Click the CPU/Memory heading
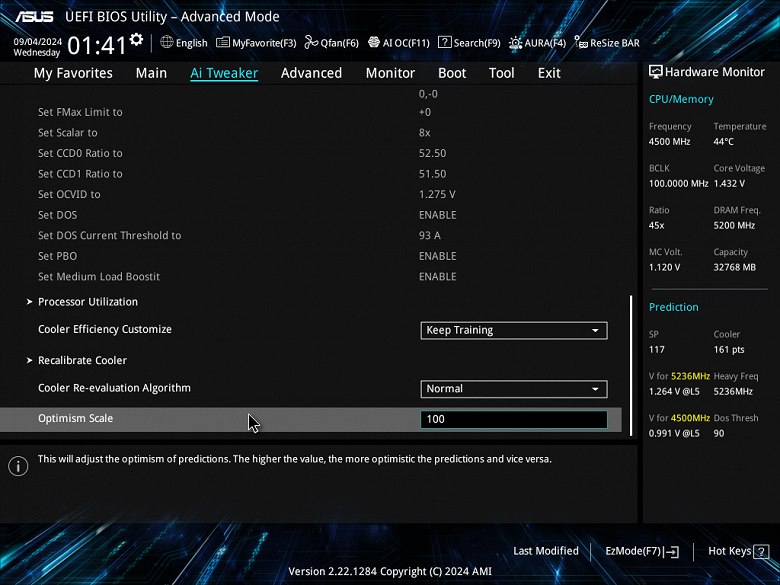This screenshot has height=585, width=780. click(x=681, y=99)
